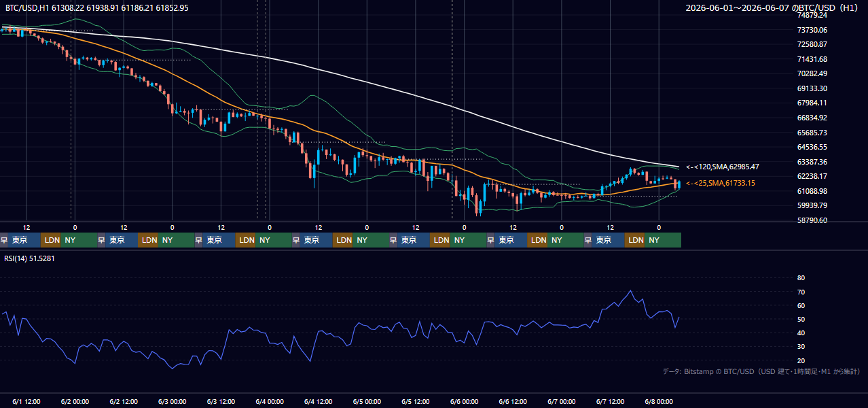Click RSI scale value 20

point(801,360)
